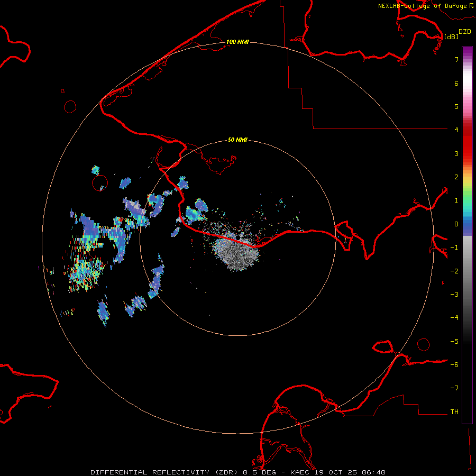The image size is (476, 476).
Task: Click the "50 NMI" range ring label
Action: (x=237, y=140)
